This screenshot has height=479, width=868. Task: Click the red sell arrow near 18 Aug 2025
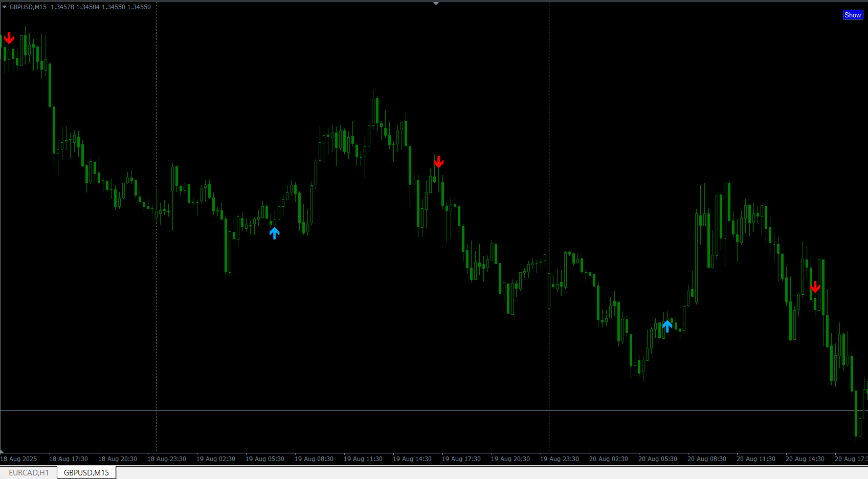[x=9, y=38]
